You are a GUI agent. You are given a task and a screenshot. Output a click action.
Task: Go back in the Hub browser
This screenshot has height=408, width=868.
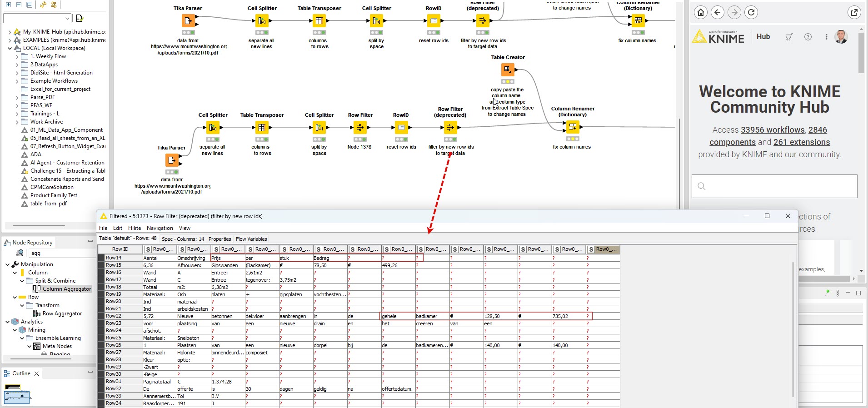pyautogui.click(x=718, y=12)
